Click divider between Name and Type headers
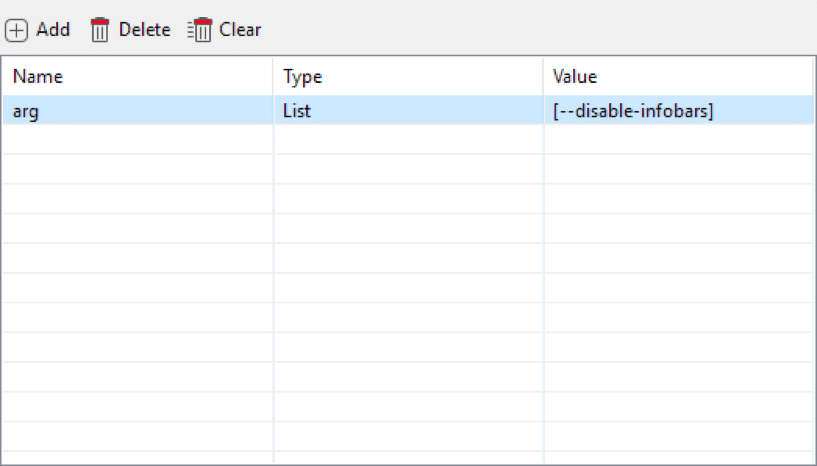The width and height of the screenshot is (817, 466). point(273,77)
